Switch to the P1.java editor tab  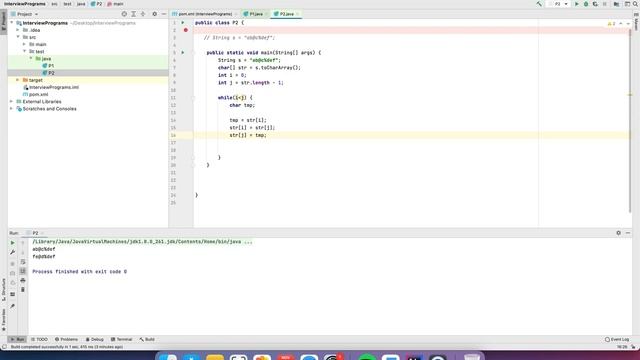pyautogui.click(x=256, y=14)
